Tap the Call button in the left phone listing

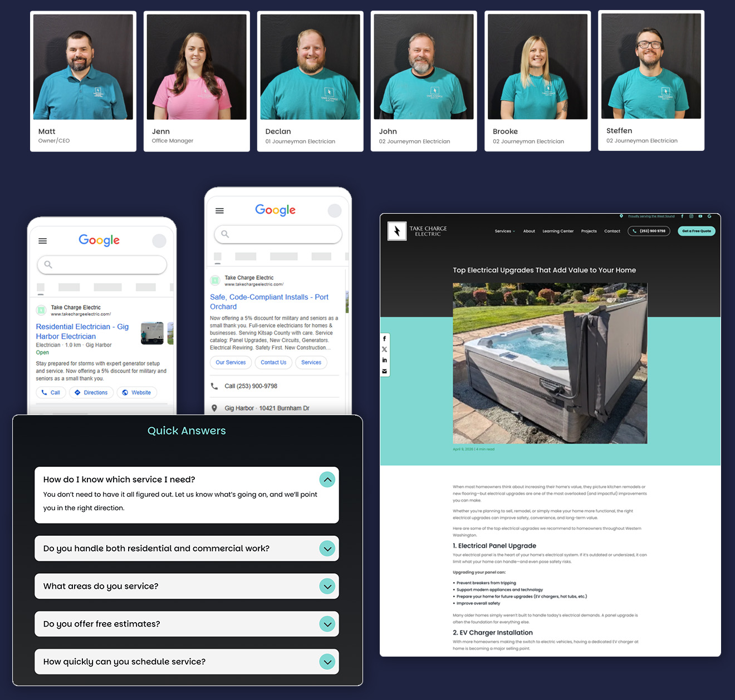click(51, 393)
